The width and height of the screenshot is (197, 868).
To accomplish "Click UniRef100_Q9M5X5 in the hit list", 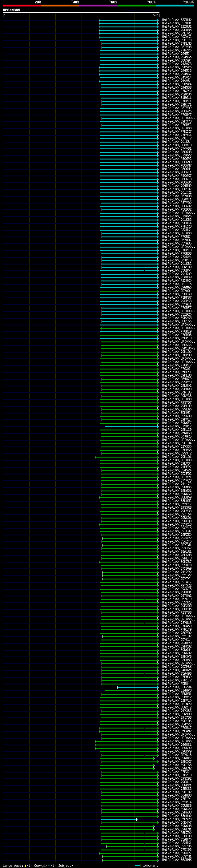I will tap(176, 67).
